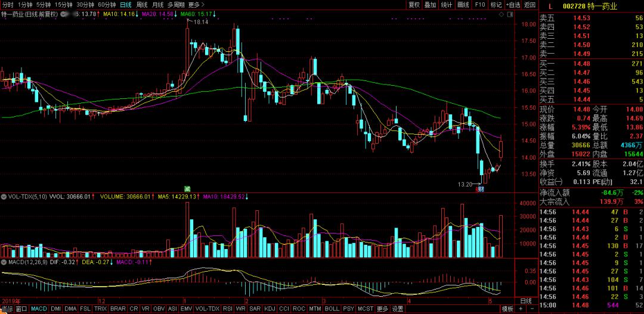Open the VOL-TDX panel dropdown circle

click(4, 197)
